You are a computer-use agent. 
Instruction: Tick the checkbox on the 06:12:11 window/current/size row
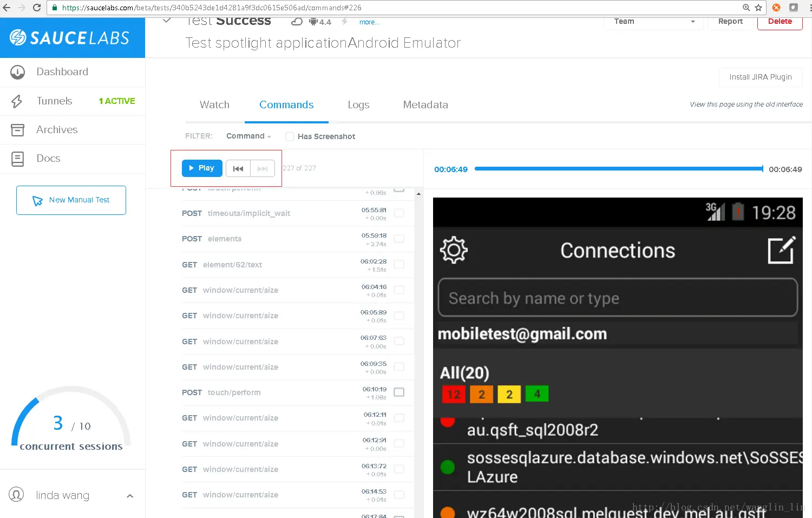(x=399, y=418)
